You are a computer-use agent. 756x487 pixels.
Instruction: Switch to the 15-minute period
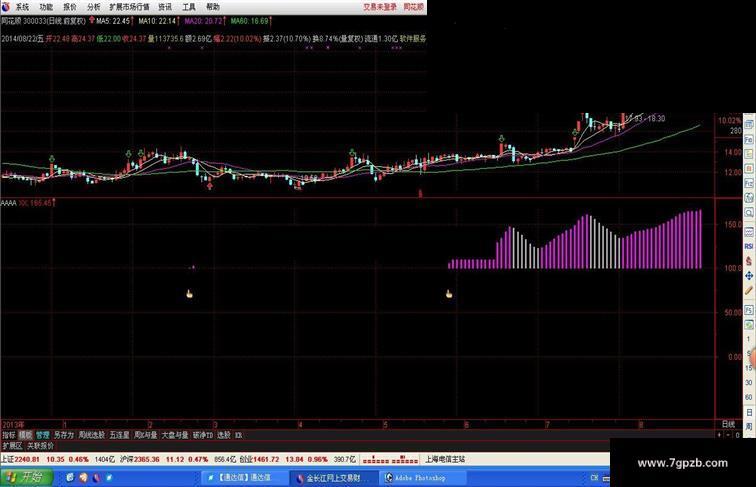(x=749, y=368)
